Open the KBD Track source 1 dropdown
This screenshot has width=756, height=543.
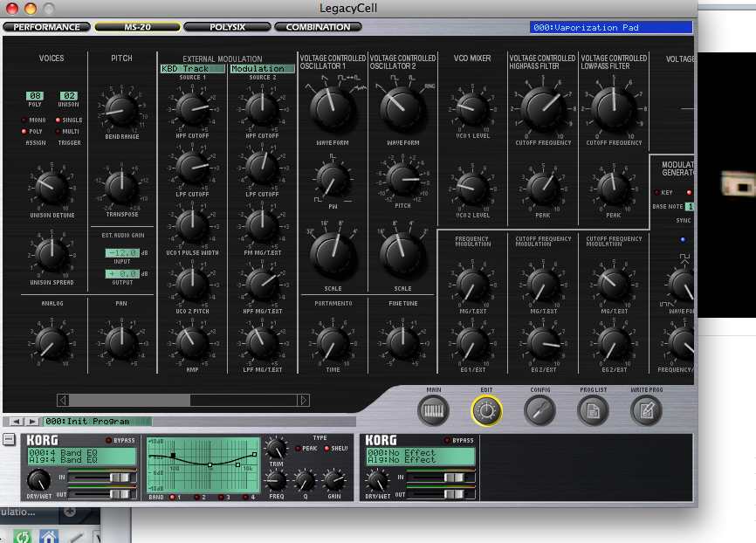(x=192, y=69)
